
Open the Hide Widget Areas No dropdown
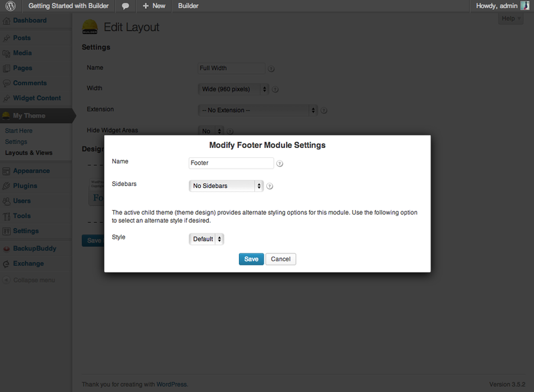click(211, 131)
